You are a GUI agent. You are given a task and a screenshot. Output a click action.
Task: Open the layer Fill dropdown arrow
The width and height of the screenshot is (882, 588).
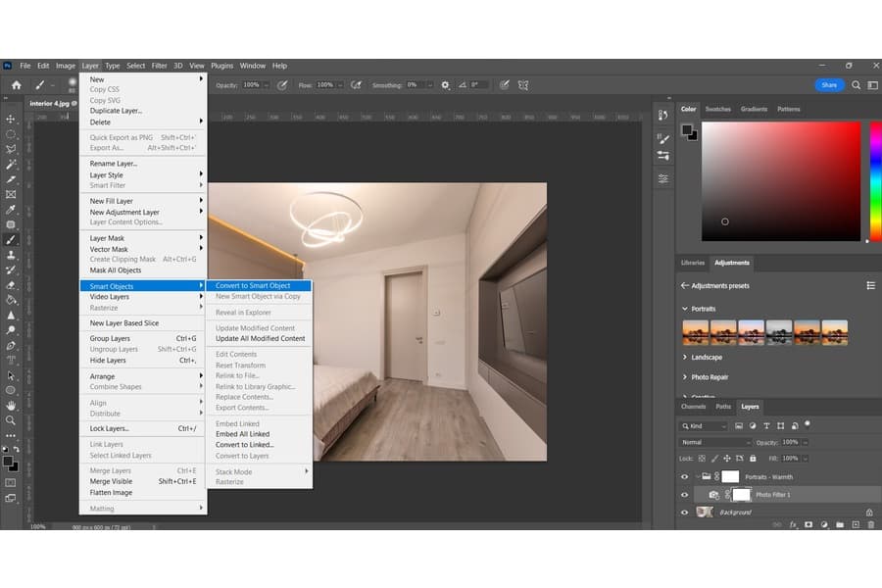point(806,459)
